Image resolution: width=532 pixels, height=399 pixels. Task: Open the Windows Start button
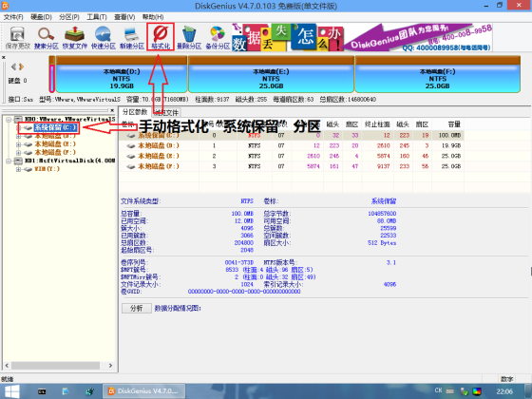click(12, 391)
